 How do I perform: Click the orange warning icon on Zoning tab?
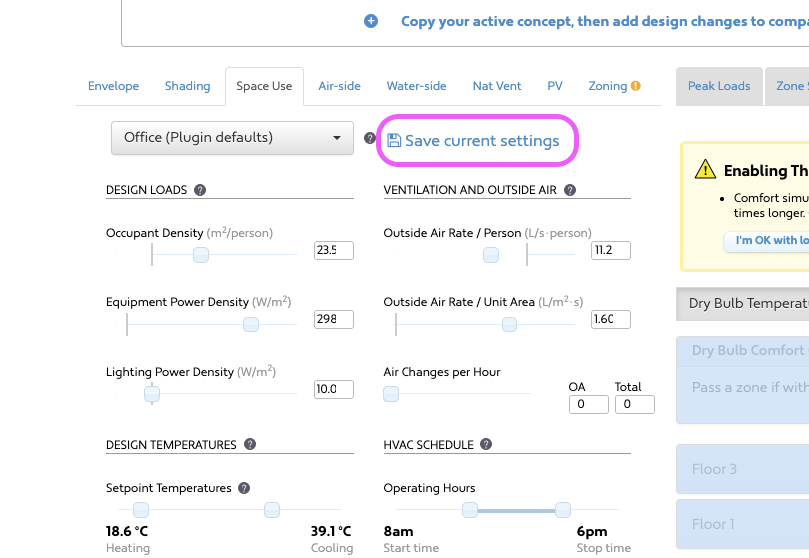(x=636, y=86)
